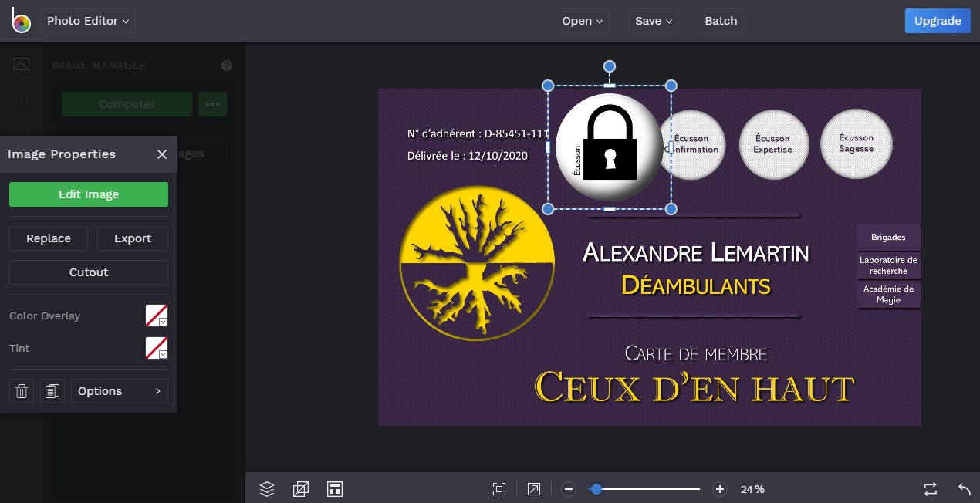Click the Carte de membre text
Image resolution: width=980 pixels, height=503 pixels.
[x=696, y=354]
